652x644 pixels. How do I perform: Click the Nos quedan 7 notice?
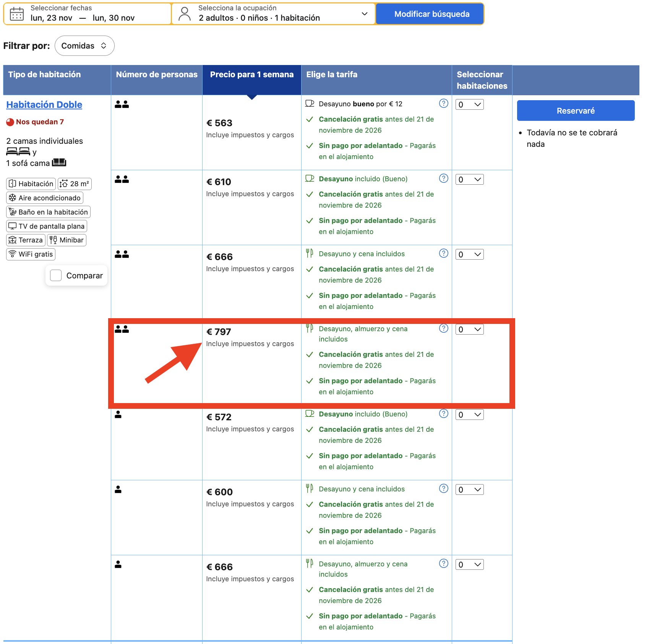point(35,122)
